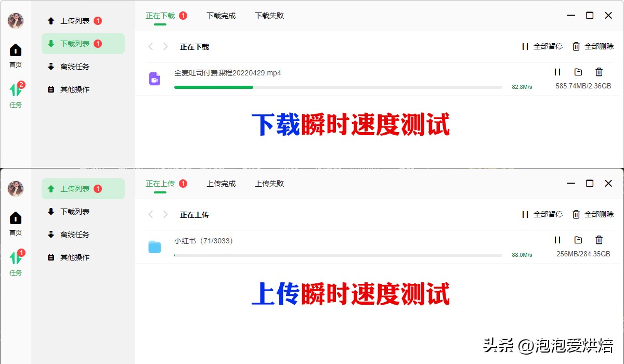Open the 上传失败 tab
The image size is (624, 364).
269,184
